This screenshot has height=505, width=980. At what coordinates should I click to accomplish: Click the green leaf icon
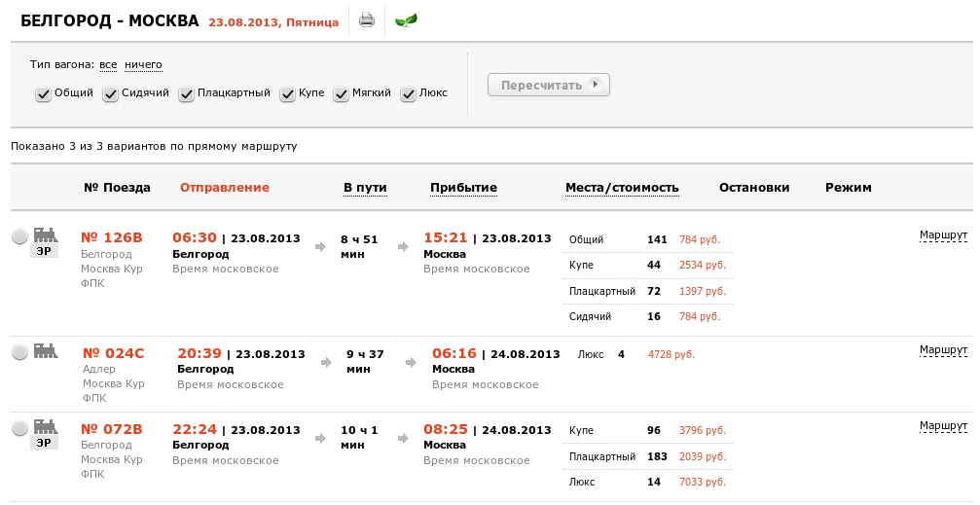click(x=407, y=19)
